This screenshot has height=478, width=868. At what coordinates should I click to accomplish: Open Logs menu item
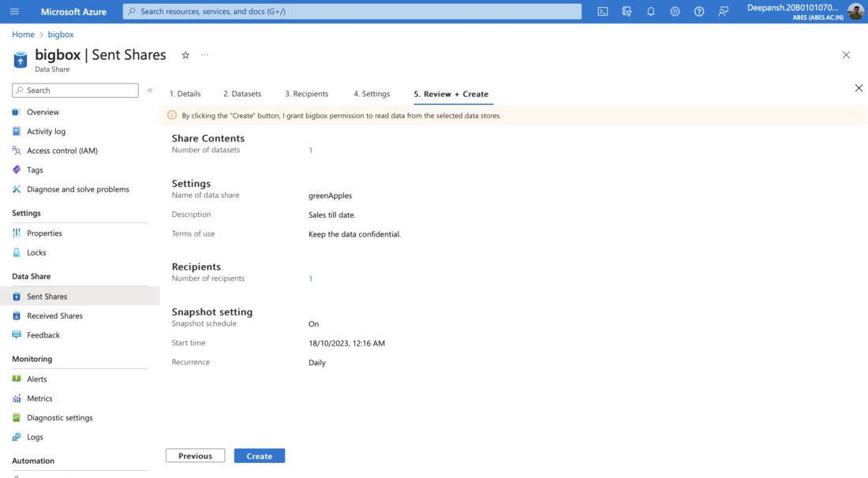coord(35,437)
